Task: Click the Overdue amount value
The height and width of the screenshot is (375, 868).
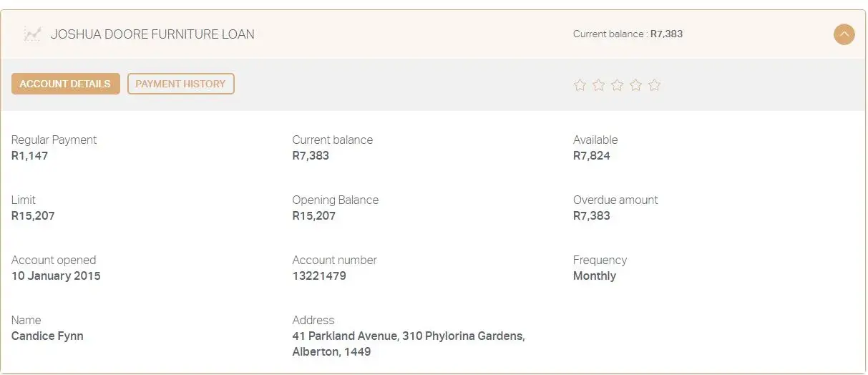Action: pos(591,215)
